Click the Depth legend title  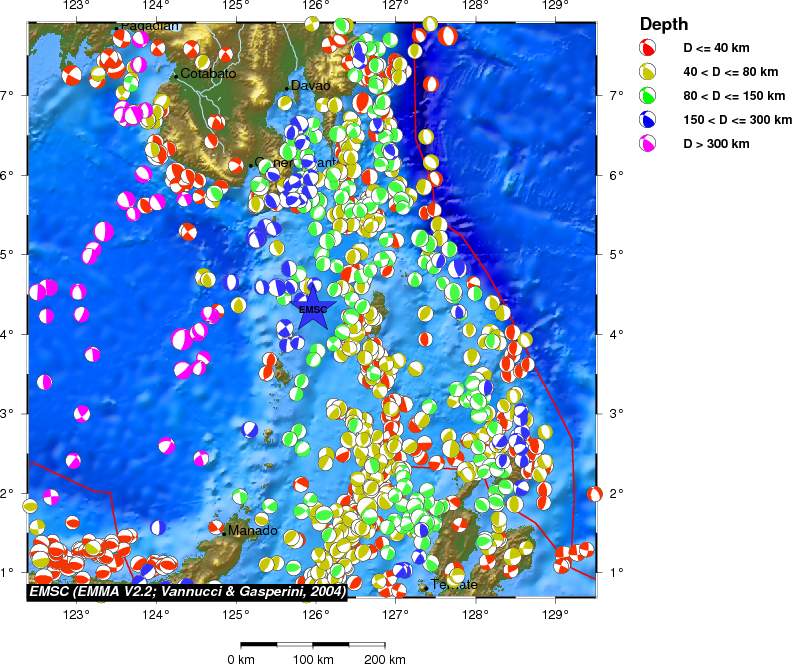click(664, 24)
